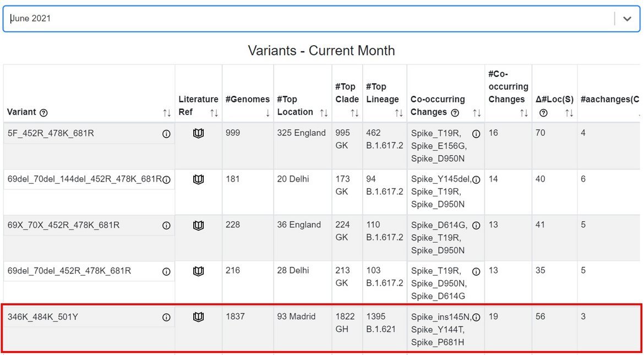Click help icon beside Co-occurring Changes header

[x=455, y=113]
